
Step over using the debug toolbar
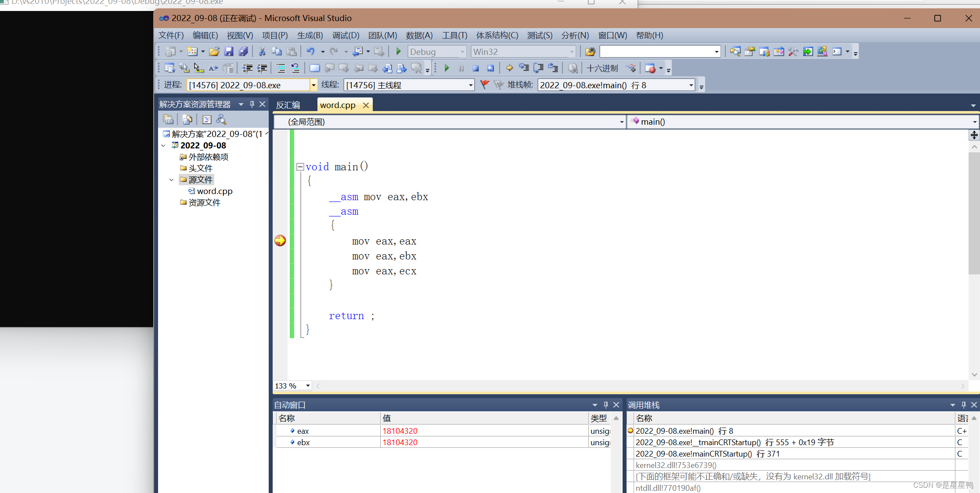coord(538,68)
